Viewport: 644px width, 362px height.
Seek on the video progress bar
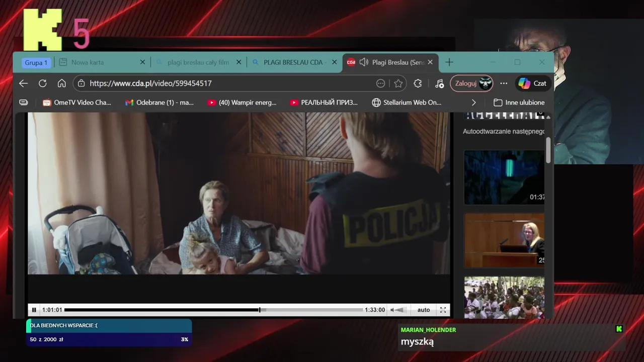click(213, 310)
